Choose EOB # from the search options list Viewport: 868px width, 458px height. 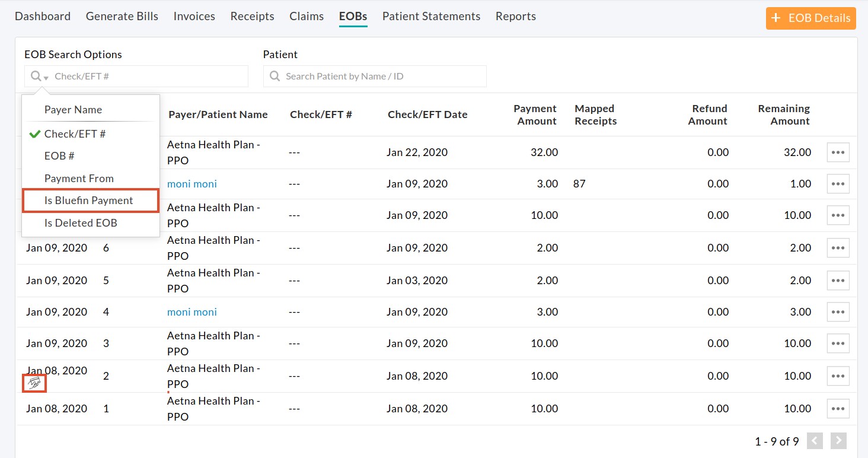pyautogui.click(x=60, y=155)
